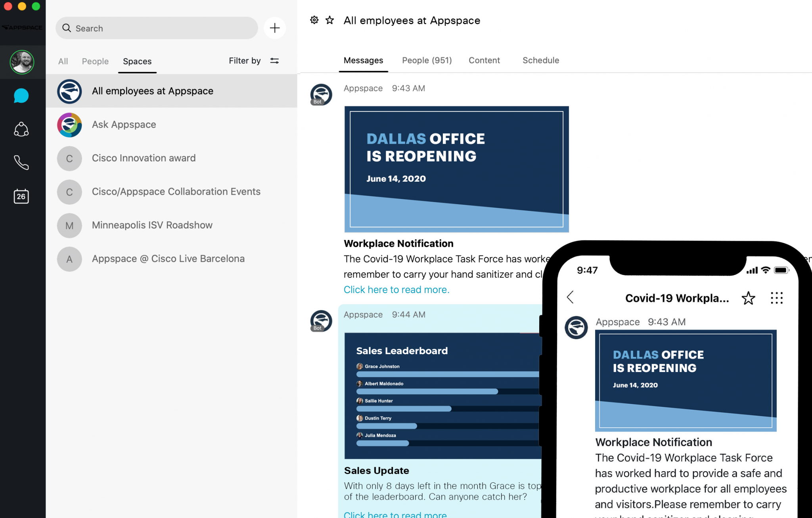The image size is (812, 518).
Task: Select the All toggle filter
Action: (63, 61)
